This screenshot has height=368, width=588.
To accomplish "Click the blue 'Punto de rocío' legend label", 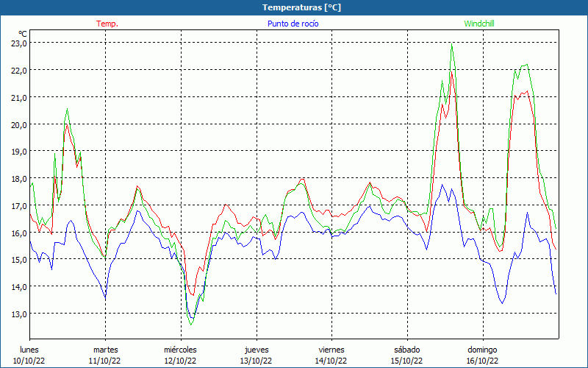I will (x=293, y=24).
